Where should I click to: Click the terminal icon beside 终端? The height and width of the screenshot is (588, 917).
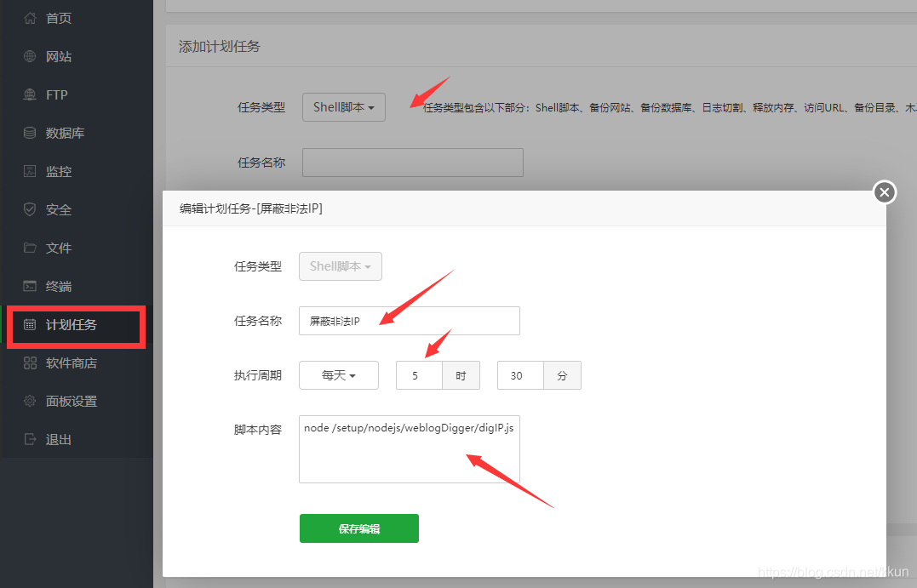click(30, 286)
